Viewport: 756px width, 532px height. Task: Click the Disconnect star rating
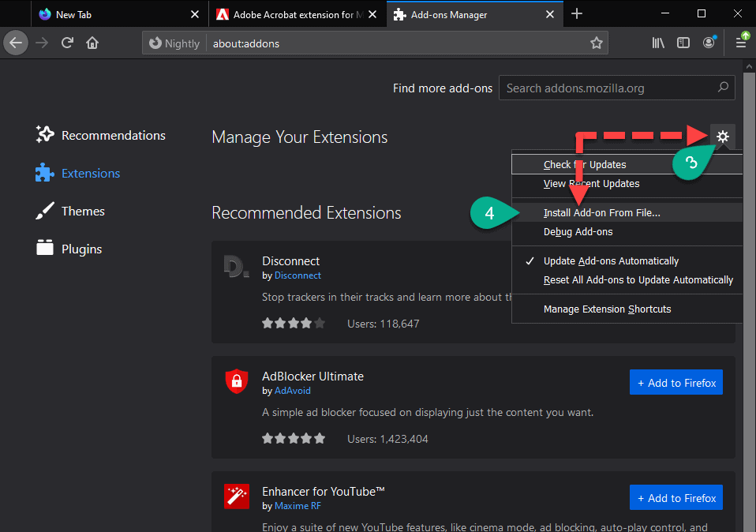pyautogui.click(x=293, y=323)
